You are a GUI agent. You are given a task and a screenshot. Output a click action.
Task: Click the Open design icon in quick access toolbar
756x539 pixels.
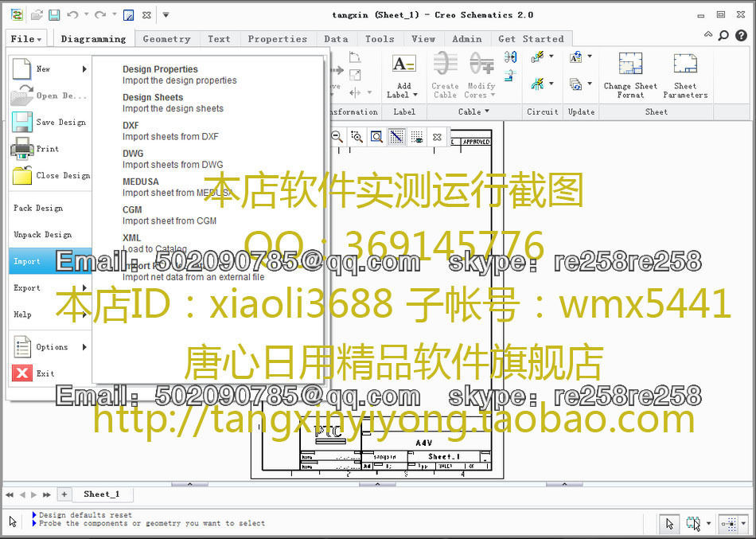37,15
